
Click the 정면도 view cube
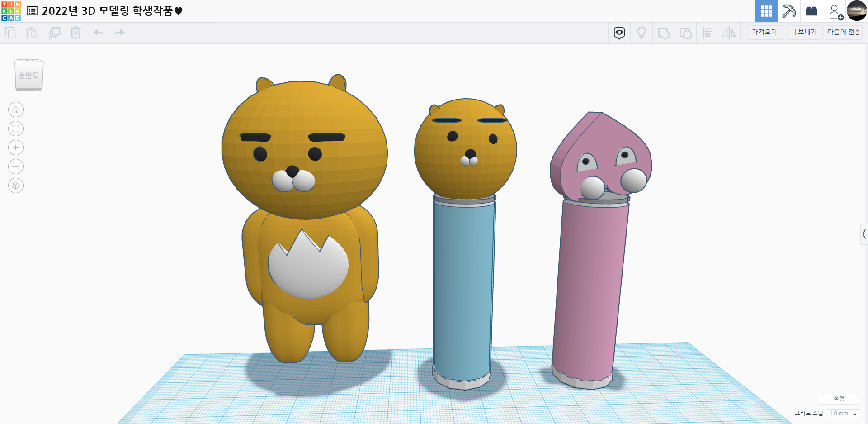pyautogui.click(x=29, y=75)
